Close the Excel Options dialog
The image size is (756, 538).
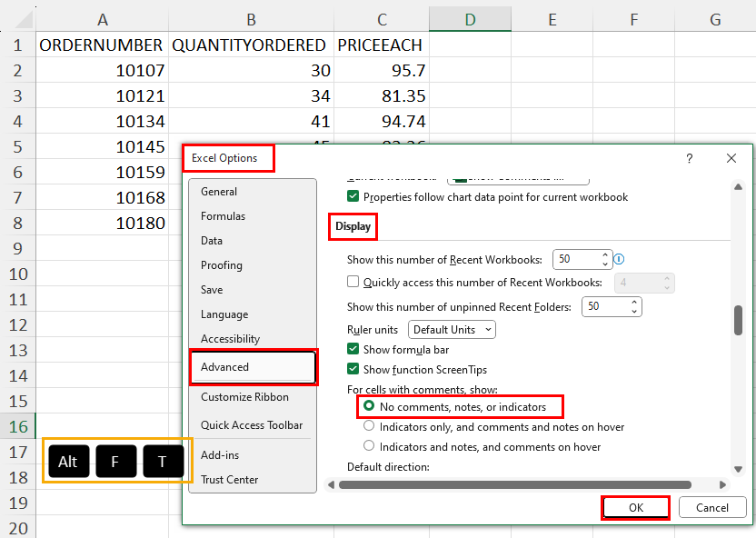(731, 158)
